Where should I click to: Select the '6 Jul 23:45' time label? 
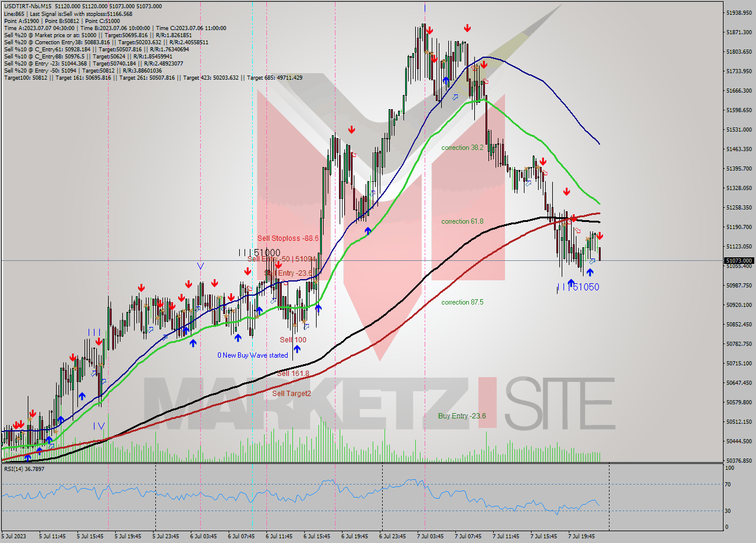(x=394, y=537)
